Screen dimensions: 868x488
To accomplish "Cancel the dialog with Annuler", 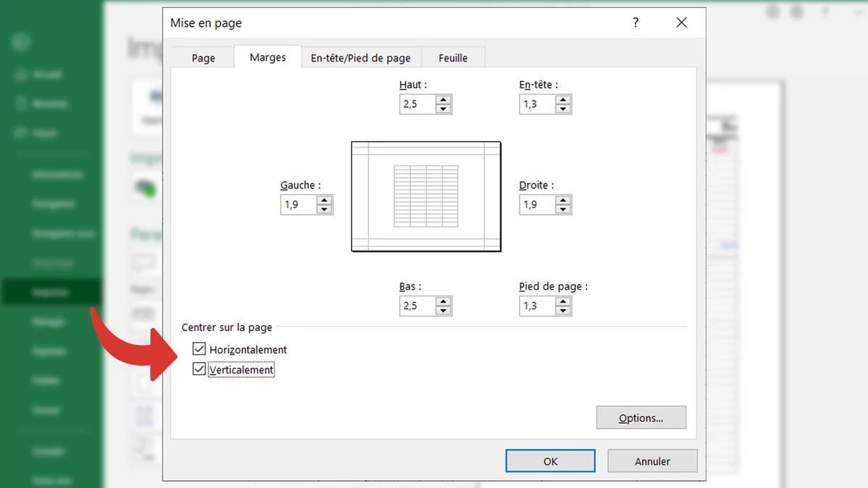I will 652,461.
